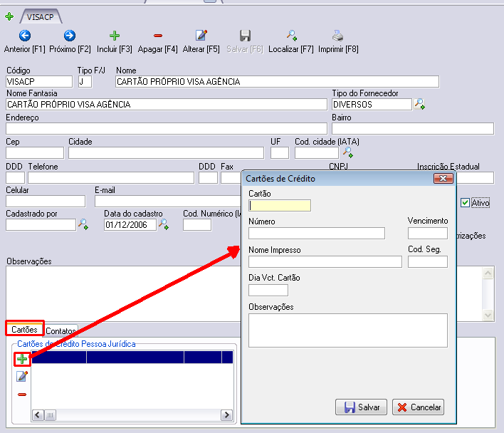The height and width of the screenshot is (433, 504).
Task: Click the Vencimento field
Action: (x=428, y=234)
